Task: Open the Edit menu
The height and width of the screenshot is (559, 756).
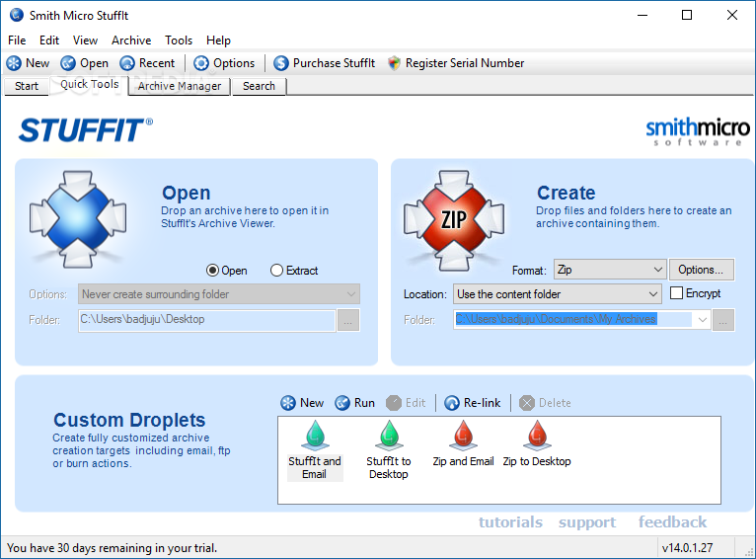Action: 49,40
